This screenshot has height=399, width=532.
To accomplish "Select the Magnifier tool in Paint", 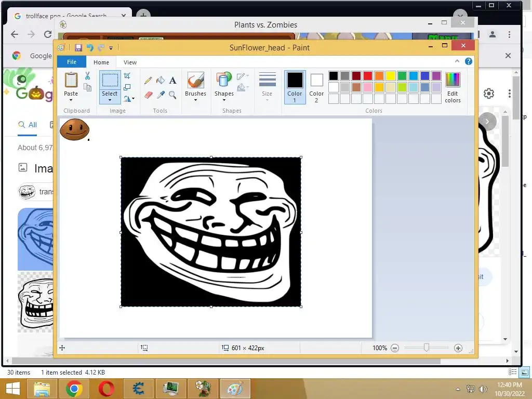I will tap(172, 95).
